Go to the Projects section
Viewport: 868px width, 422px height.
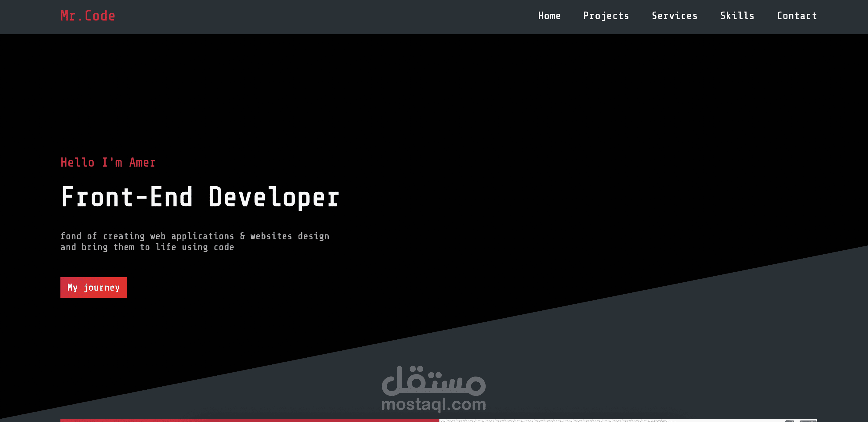(606, 16)
